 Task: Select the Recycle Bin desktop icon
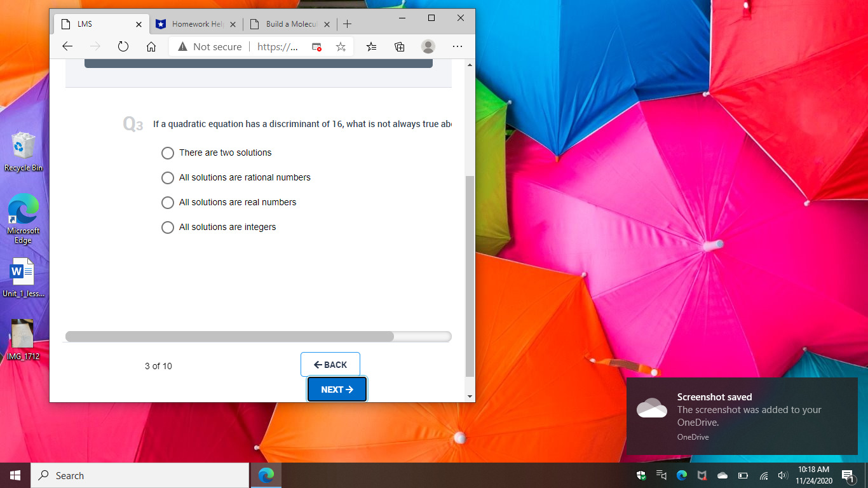23,152
